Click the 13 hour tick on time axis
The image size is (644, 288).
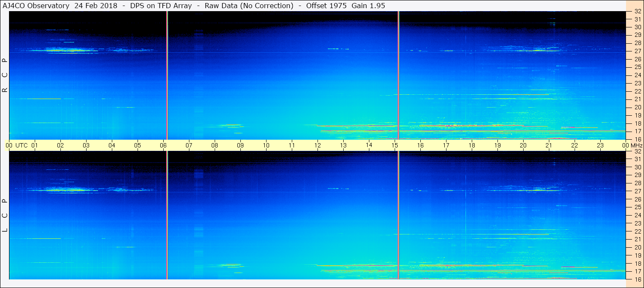343,145
